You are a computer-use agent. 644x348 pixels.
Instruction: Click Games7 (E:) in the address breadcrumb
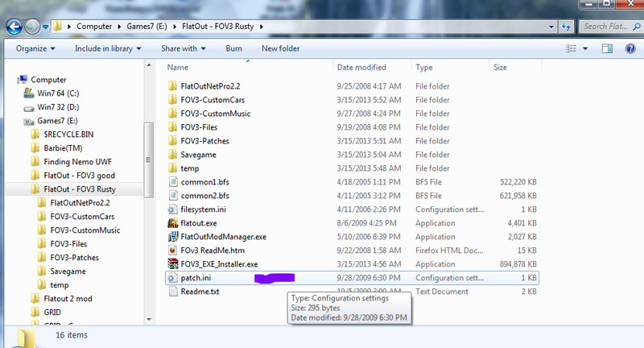(147, 27)
